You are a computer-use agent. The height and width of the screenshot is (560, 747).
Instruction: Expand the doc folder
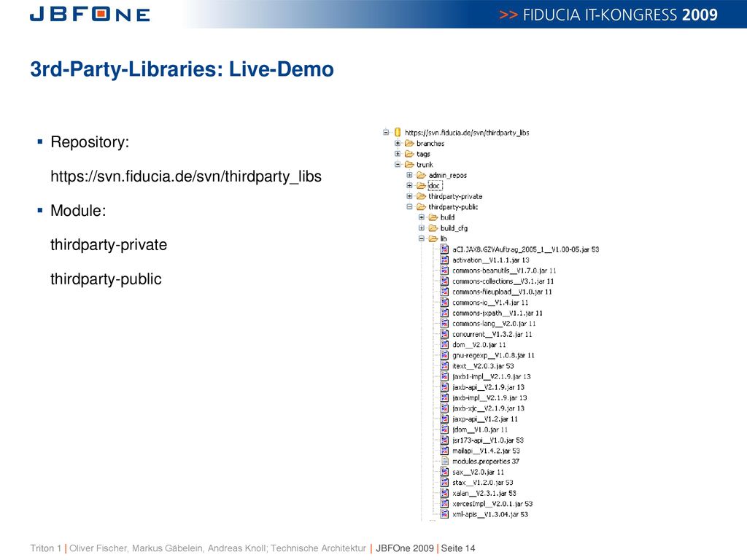[410, 185]
